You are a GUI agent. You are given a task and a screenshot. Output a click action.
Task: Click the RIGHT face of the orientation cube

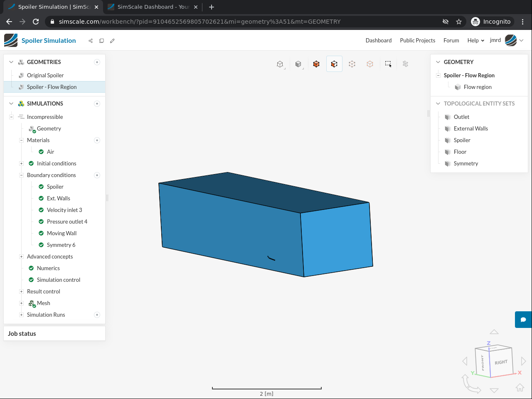click(501, 362)
